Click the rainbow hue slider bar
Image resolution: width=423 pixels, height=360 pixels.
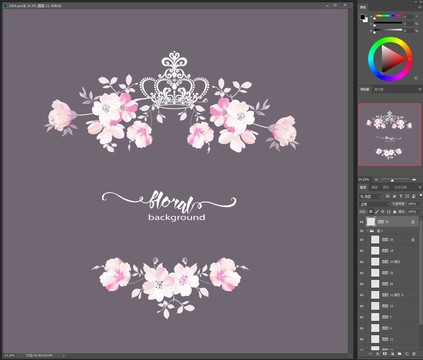click(388, 16)
